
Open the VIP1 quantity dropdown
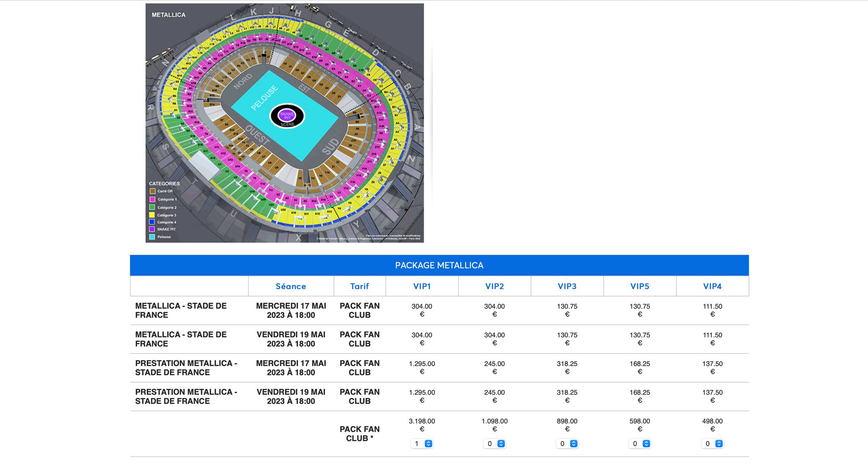[422, 444]
